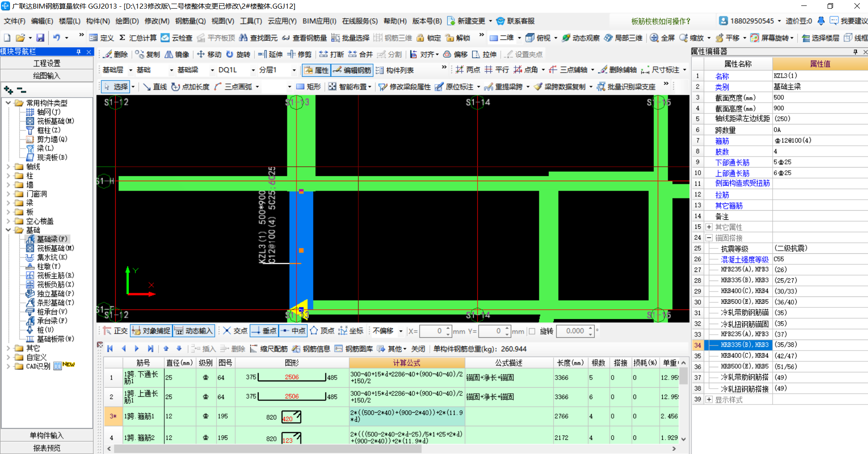Click the save disk icon

coord(40,38)
